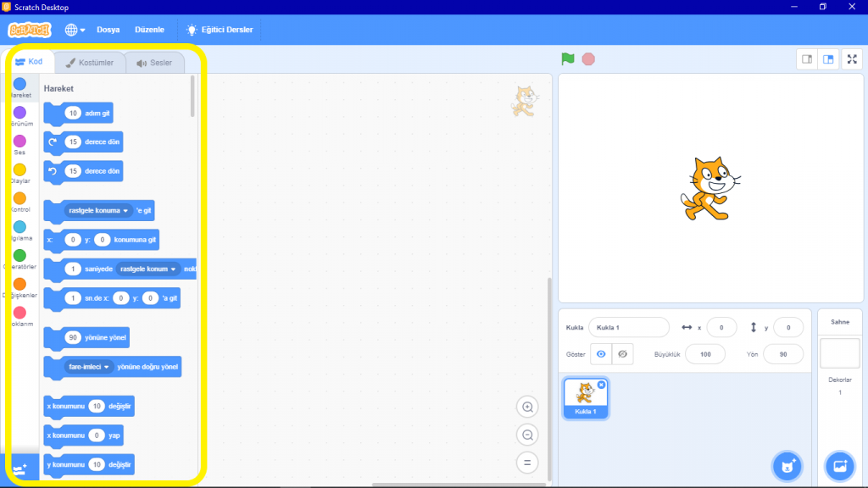The width and height of the screenshot is (868, 488).
Task: Click the Yön direction field
Action: pyautogui.click(x=782, y=354)
